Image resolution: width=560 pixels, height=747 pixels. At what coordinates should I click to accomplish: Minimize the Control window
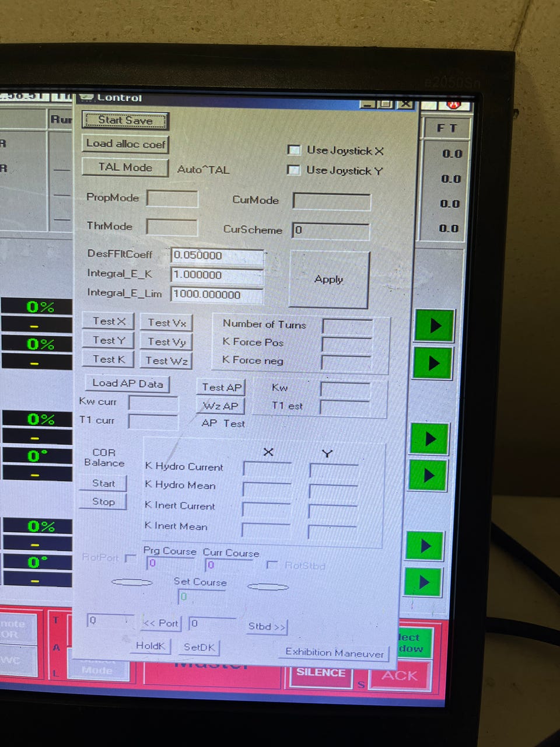point(367,104)
